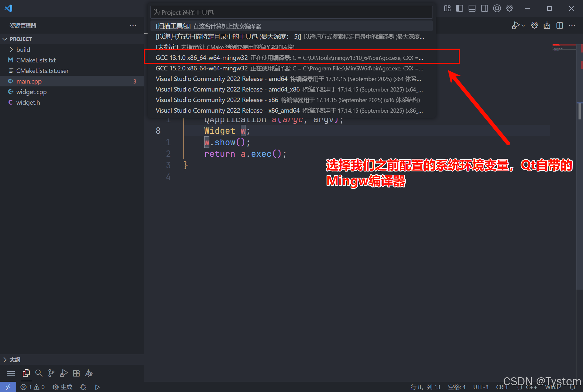
Task: Focus the kit selection search field
Action: [291, 12]
